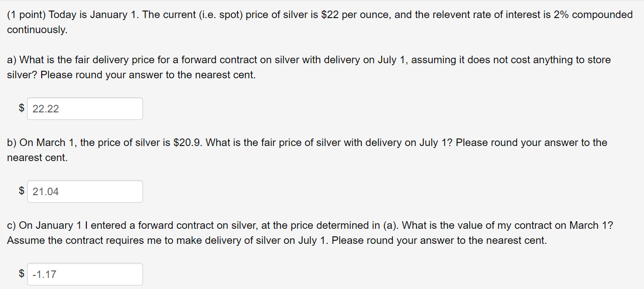Click the dollar sign before 22.22
This screenshot has height=289, width=644.
[22, 108]
